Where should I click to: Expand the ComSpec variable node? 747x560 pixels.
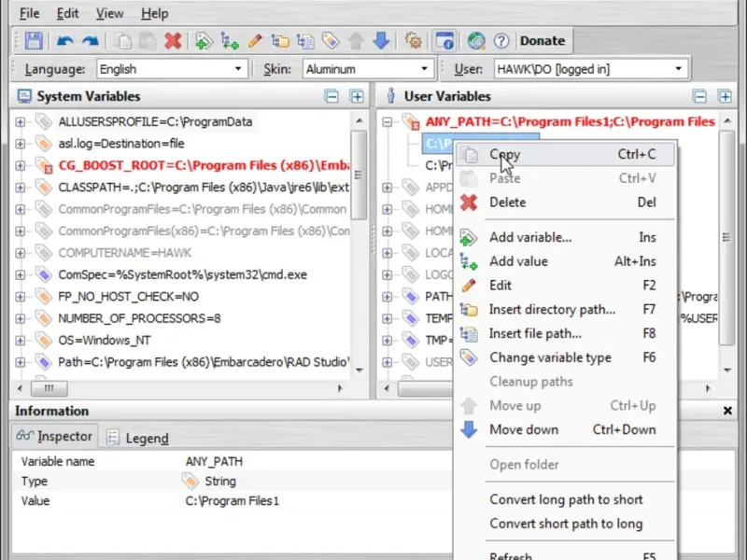click(20, 274)
